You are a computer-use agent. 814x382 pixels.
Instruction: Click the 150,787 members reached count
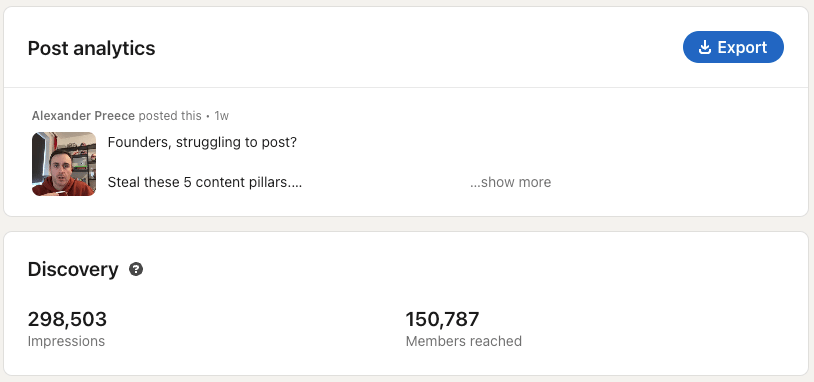442,319
